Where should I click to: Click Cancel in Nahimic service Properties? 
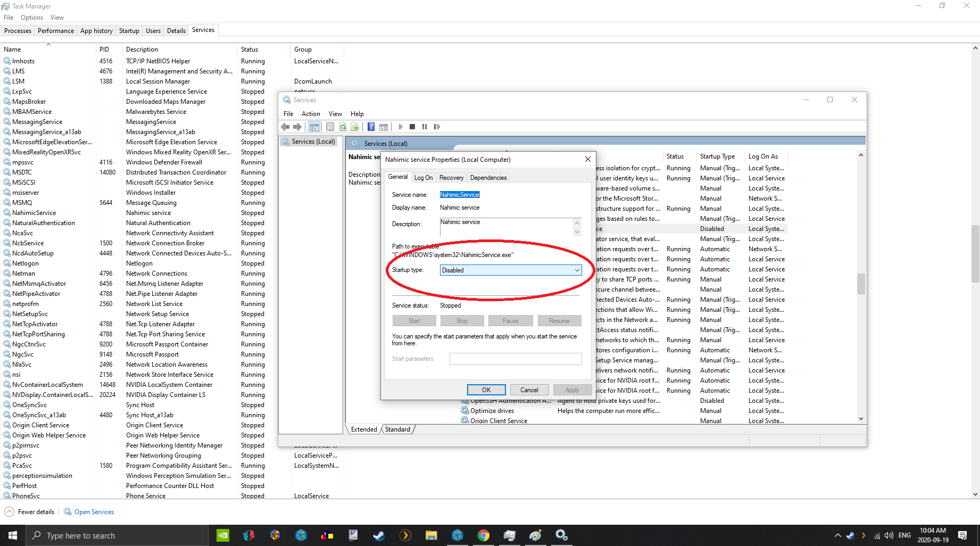[x=529, y=390]
